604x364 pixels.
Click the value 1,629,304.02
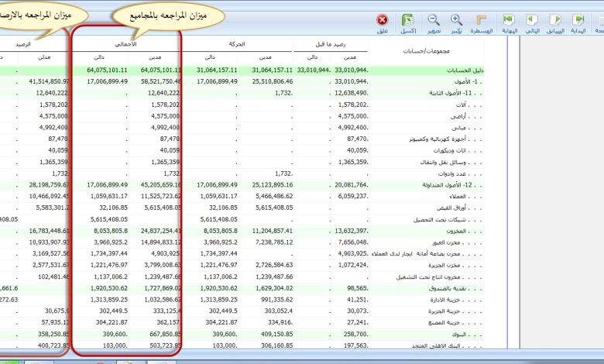pyautogui.click(x=274, y=289)
